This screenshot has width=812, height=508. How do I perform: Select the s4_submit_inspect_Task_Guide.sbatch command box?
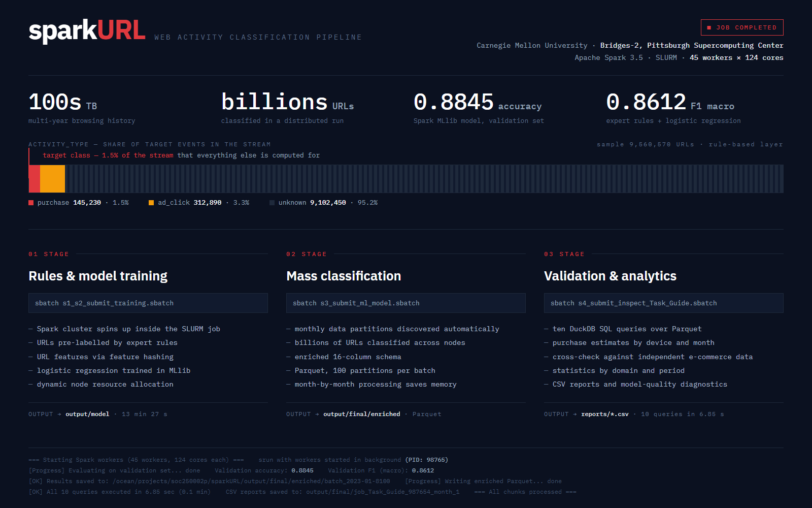(664, 303)
